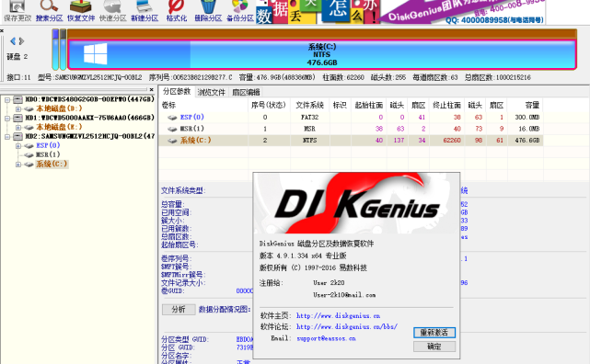Select 本地磁盘(E:) in the disk tree

click(x=59, y=127)
